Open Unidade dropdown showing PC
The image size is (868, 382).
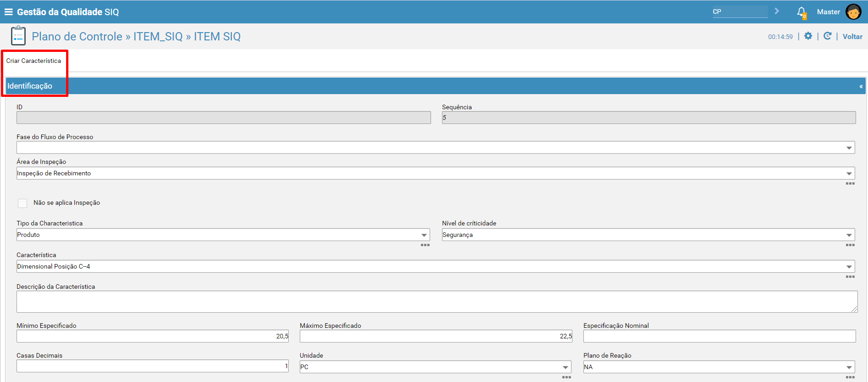436,367
